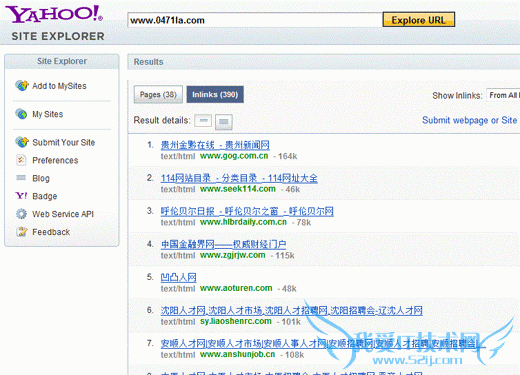This screenshot has width=520, height=375.
Task: Open the Show Inlinks From All dropdown
Action: click(x=503, y=95)
